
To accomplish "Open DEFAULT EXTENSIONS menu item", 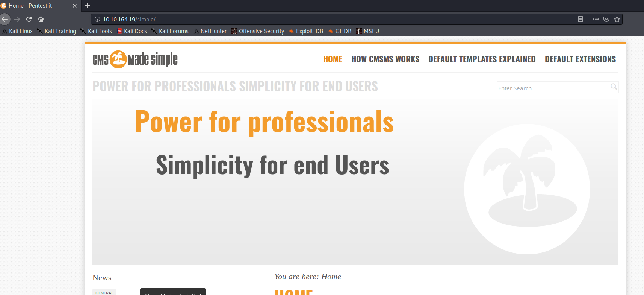I will pos(580,59).
